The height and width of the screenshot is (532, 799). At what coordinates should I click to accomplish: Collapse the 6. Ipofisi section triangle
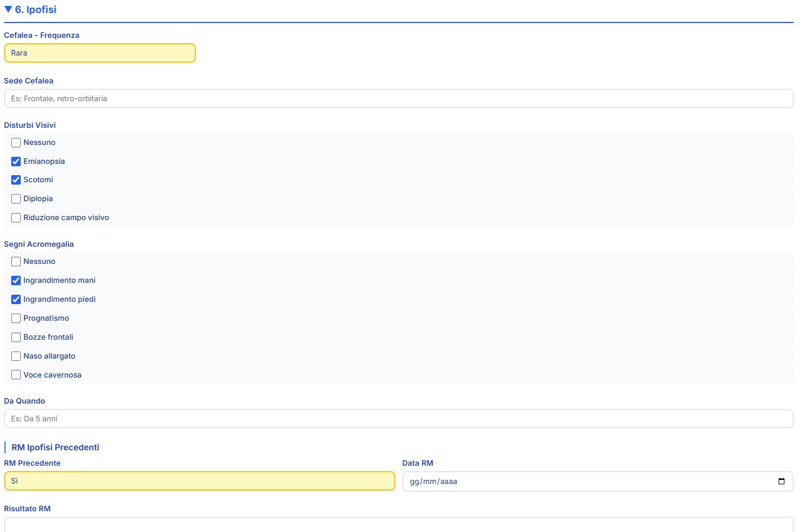8,9
